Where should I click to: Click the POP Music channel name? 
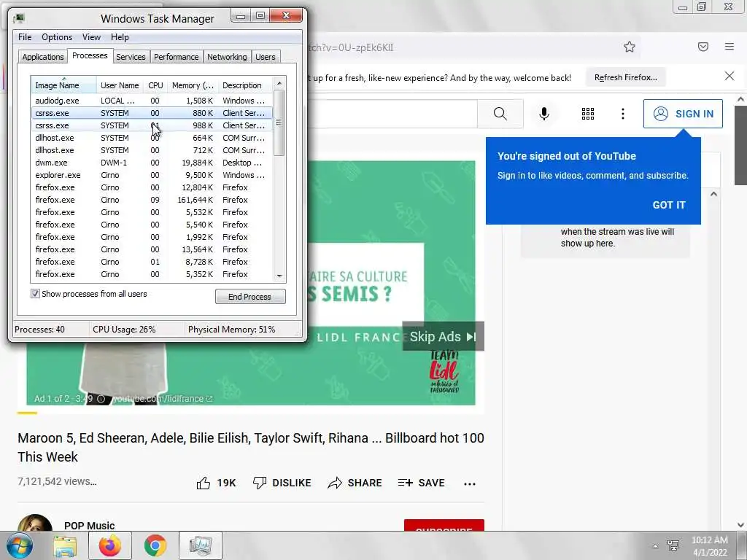click(x=90, y=526)
